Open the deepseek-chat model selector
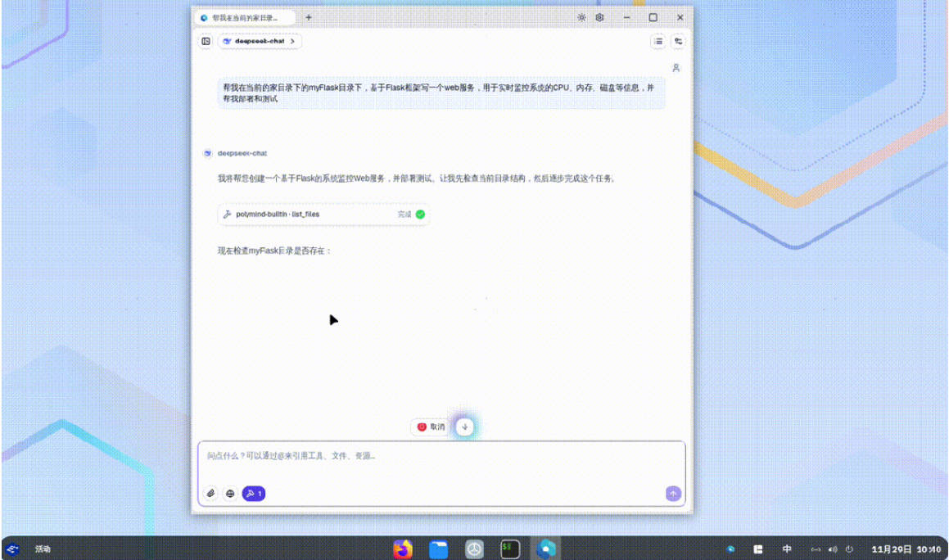The width and height of the screenshot is (949, 560). click(259, 41)
